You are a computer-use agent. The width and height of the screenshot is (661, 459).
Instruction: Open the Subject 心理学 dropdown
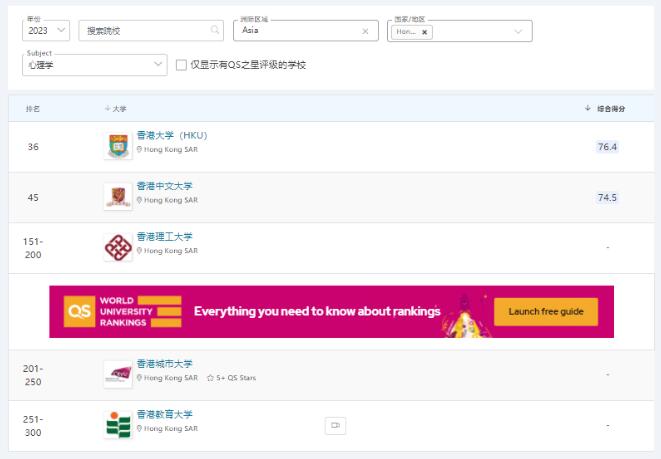coord(94,65)
